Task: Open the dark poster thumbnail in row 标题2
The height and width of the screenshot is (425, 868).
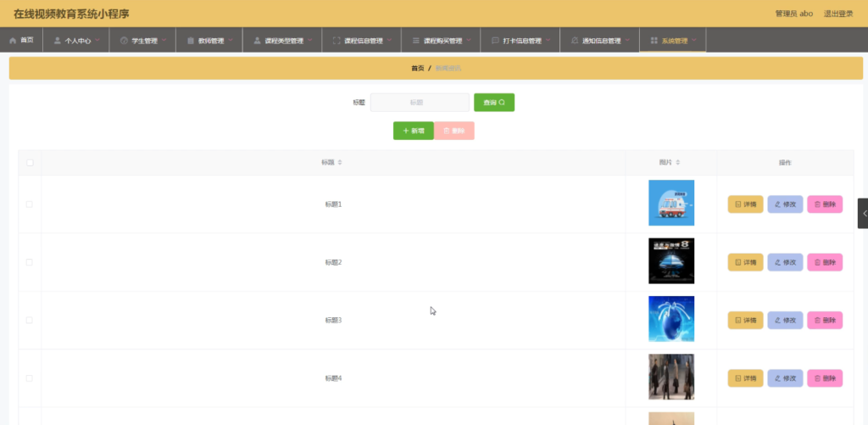Action: (671, 261)
